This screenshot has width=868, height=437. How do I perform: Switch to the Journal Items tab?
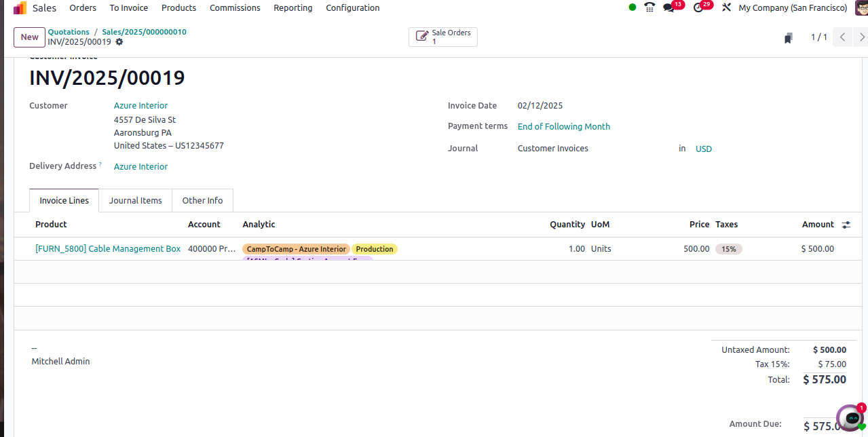pos(135,201)
